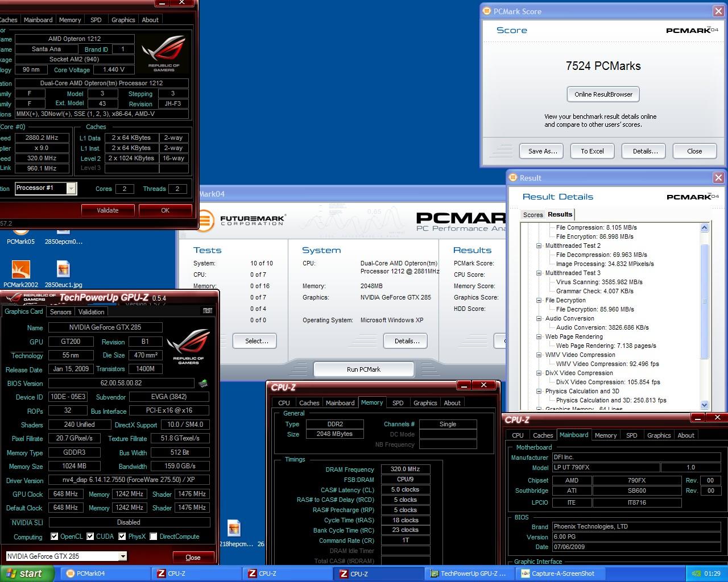Open the Caches tab in CPU-Z memory window
This screenshot has width=728, height=582.
click(309, 403)
